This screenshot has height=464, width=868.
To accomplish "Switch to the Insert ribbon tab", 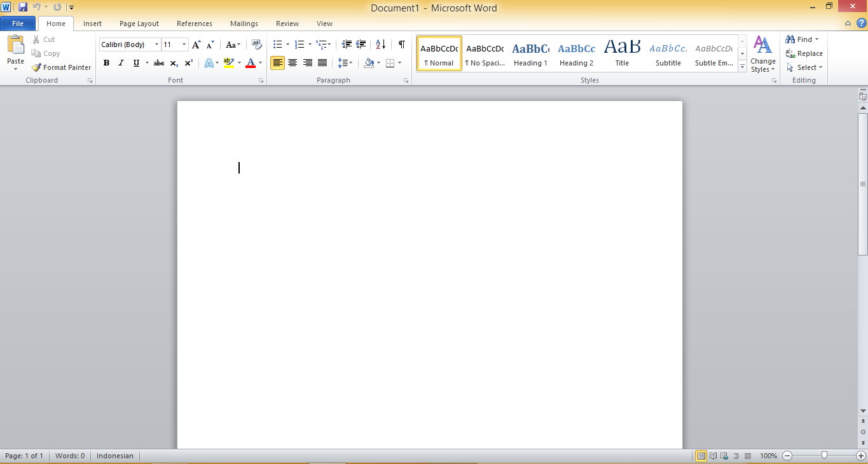I will [92, 24].
